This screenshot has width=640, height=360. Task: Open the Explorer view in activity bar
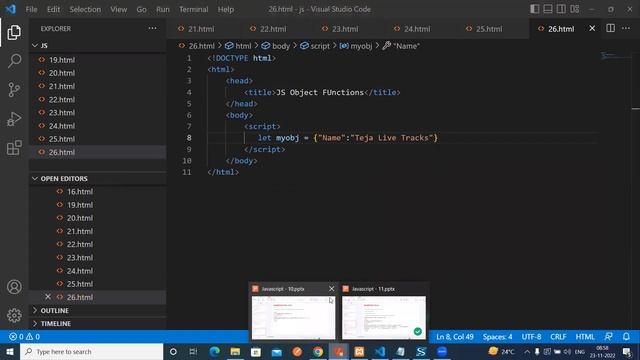pyautogui.click(x=14, y=32)
